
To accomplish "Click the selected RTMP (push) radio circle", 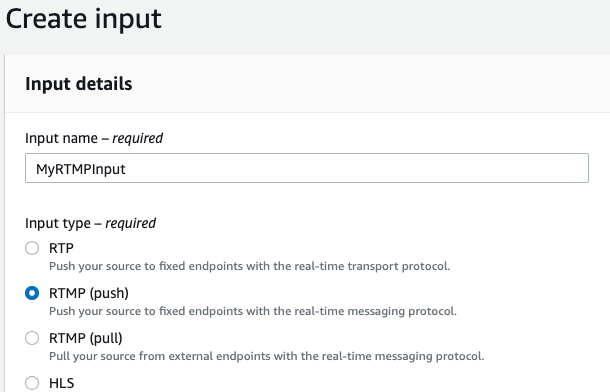I will 32,293.
